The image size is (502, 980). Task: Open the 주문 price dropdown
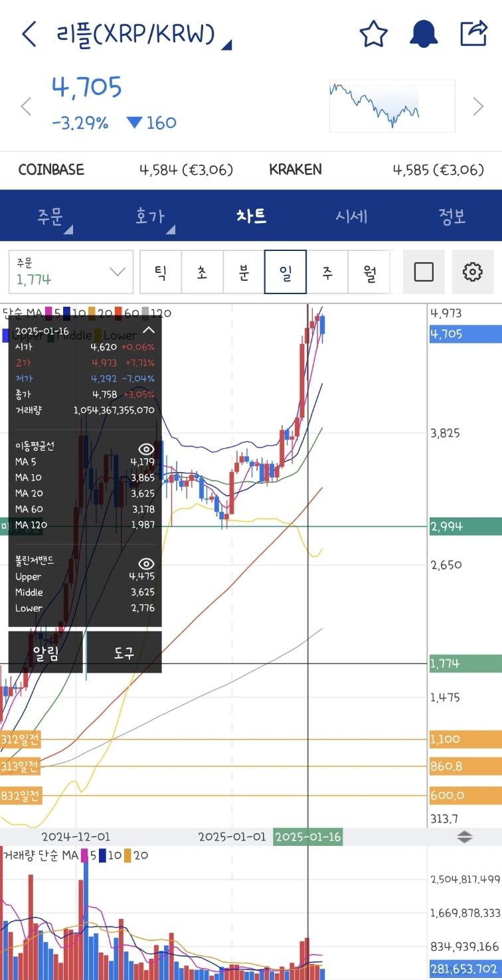[x=71, y=272]
